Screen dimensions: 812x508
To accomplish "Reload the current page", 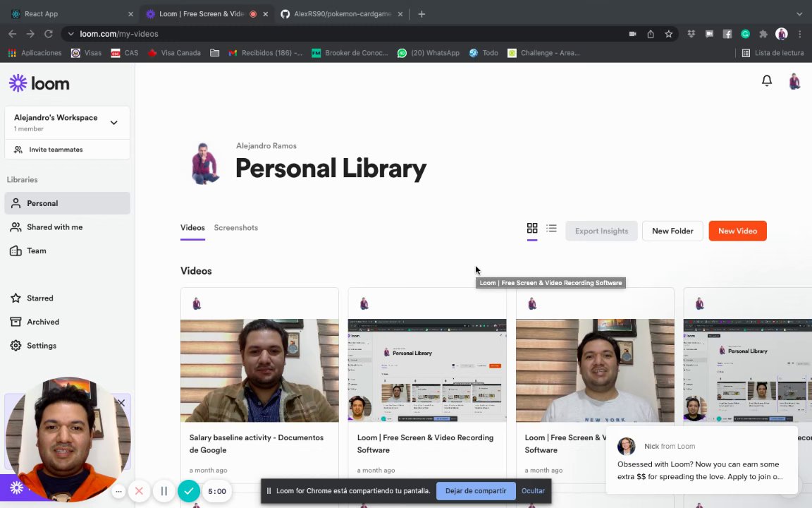I will (x=49, y=34).
